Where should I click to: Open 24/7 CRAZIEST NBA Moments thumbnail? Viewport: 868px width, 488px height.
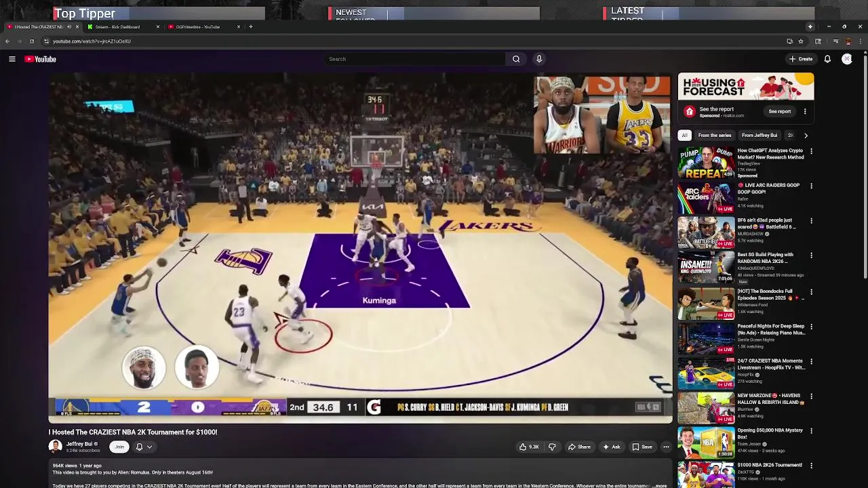point(706,373)
